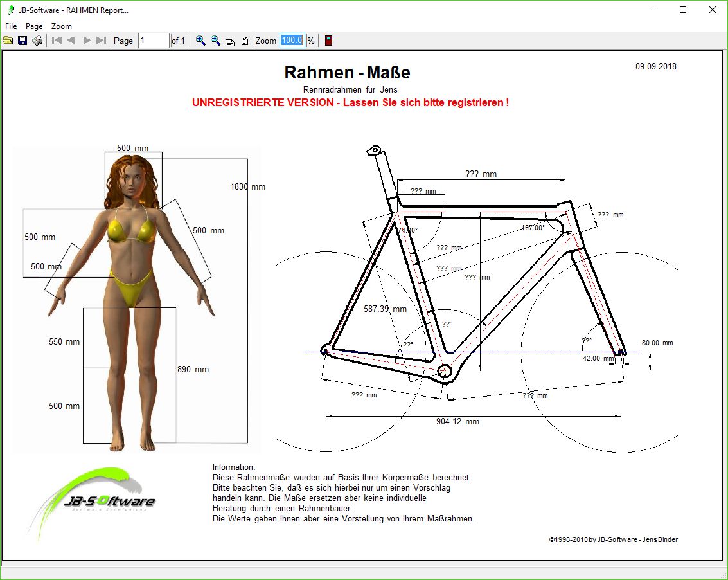Open the Zoom menu
This screenshot has width=728, height=580.
(x=62, y=26)
